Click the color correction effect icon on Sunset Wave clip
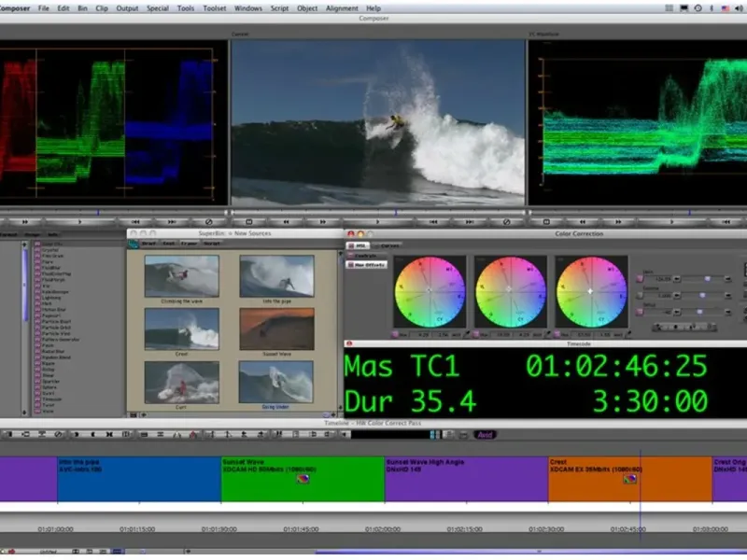Screen dimensions: 747x560 (302, 479)
